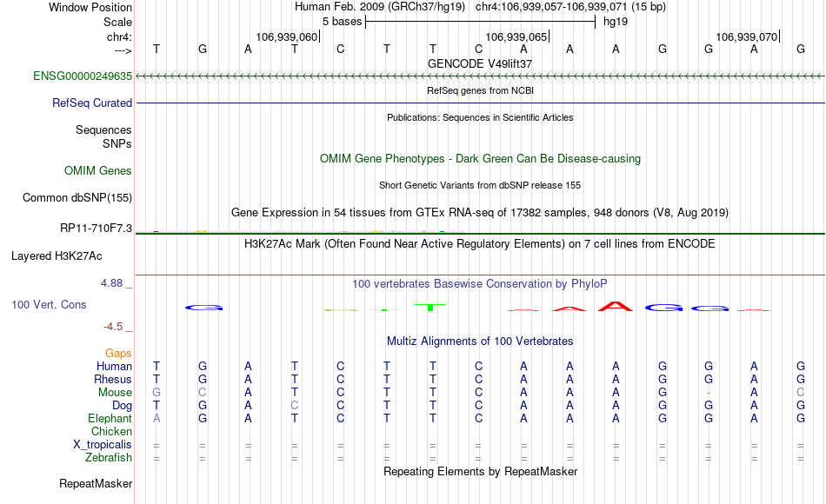826x504 pixels.
Task: Click the GENCODE V49lift37 track title
Action: (480, 63)
